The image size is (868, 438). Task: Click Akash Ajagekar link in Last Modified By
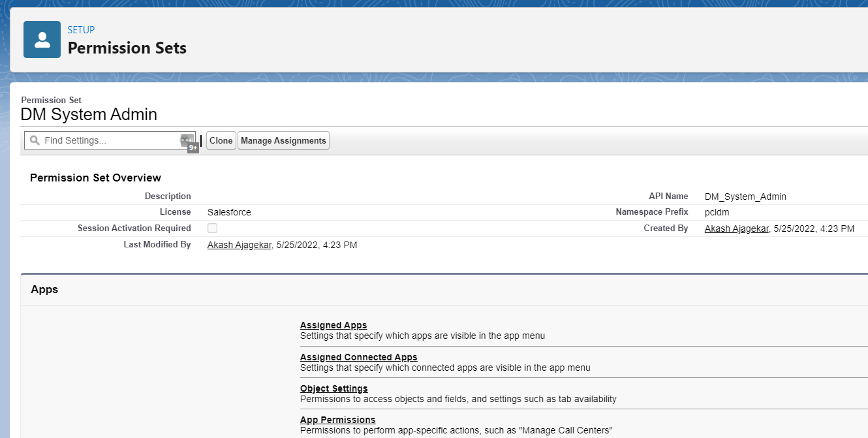[238, 245]
